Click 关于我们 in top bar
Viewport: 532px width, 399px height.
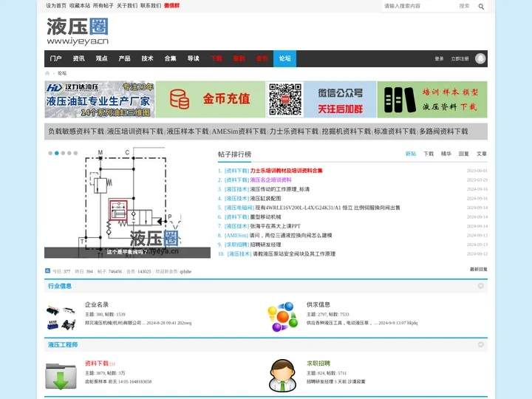[127, 6]
